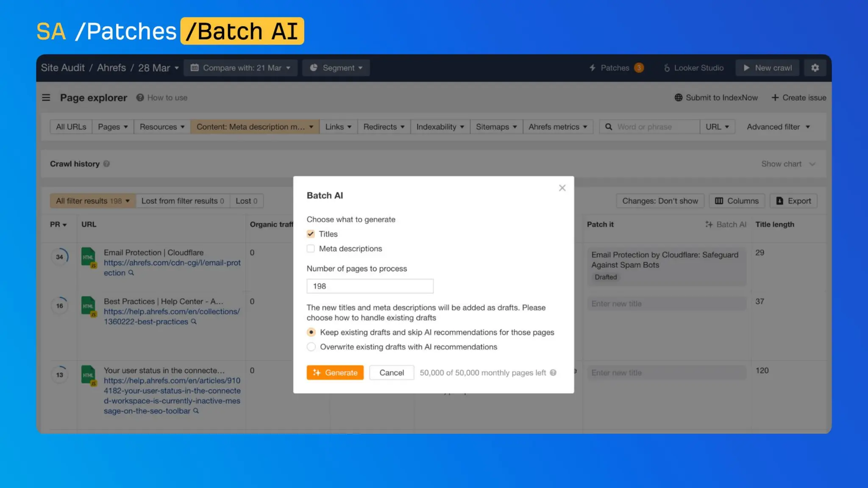Inspect the seo-toolbar URL magnifier icon
Screen dimensions: 868x488
point(196,411)
